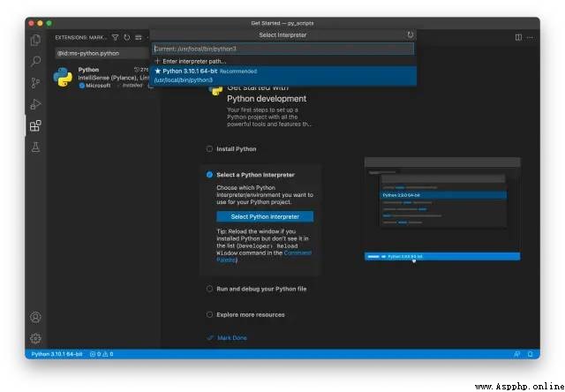Click the interpreter path input field

coord(282,49)
